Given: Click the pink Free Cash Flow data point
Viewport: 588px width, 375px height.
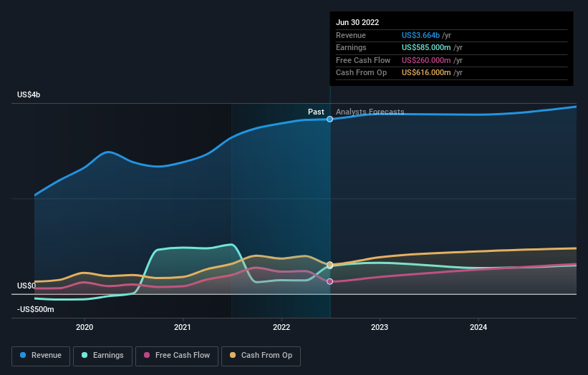Looking at the screenshot, I should 329,281.
